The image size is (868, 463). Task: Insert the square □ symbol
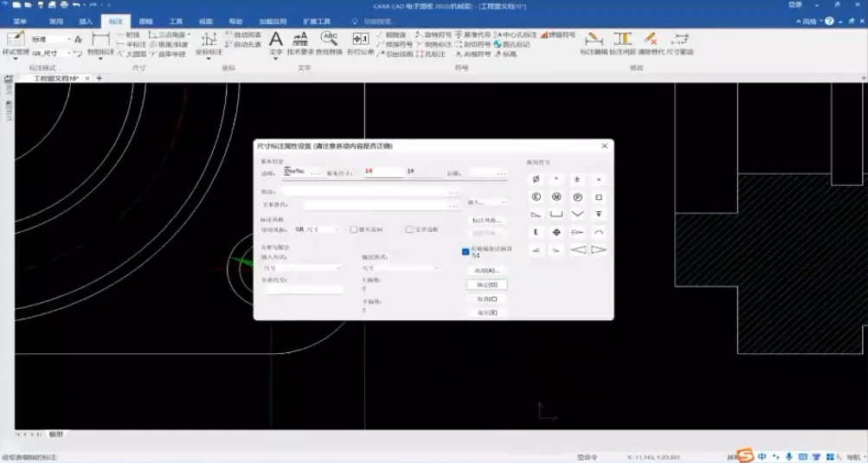click(x=598, y=197)
